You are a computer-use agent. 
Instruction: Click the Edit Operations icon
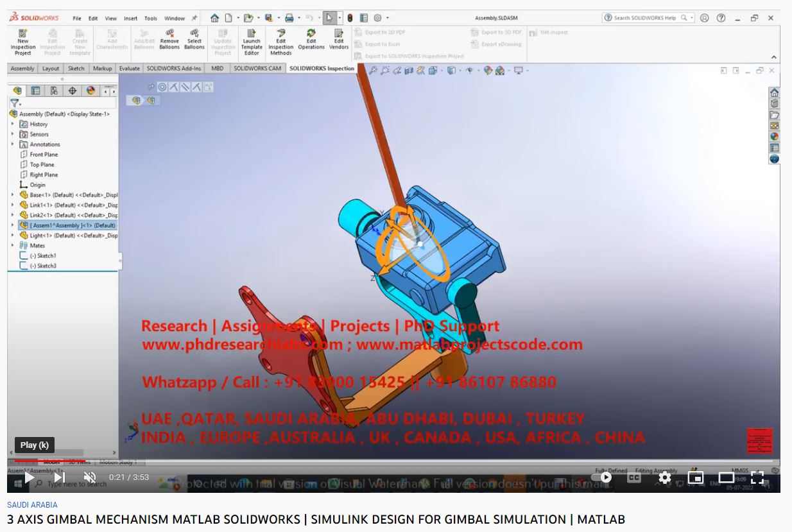(x=311, y=39)
